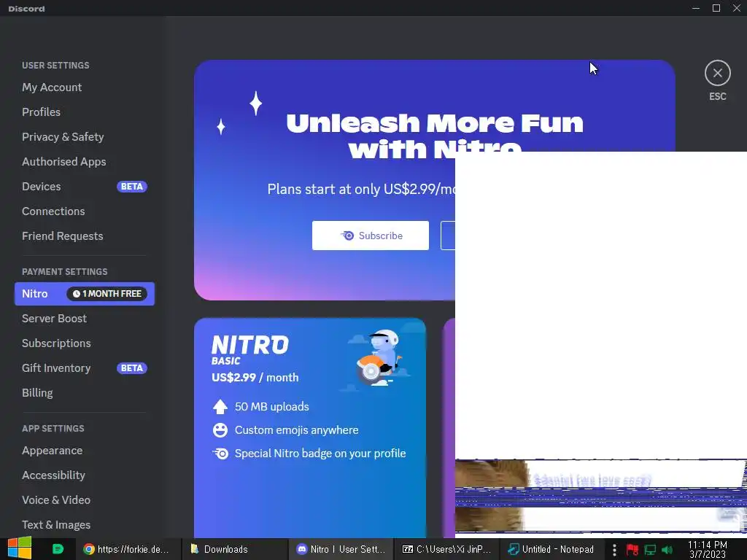Maximize the Discord window
Screen dimensions: 747x560
click(x=716, y=8)
